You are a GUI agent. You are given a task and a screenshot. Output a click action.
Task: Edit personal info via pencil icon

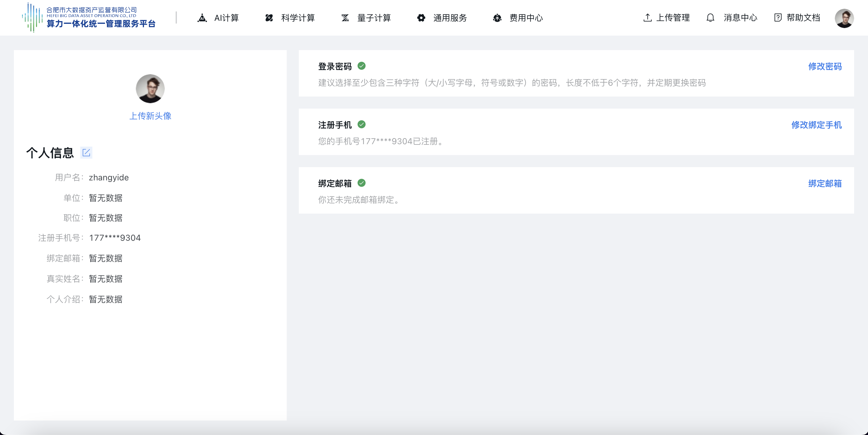pos(86,153)
